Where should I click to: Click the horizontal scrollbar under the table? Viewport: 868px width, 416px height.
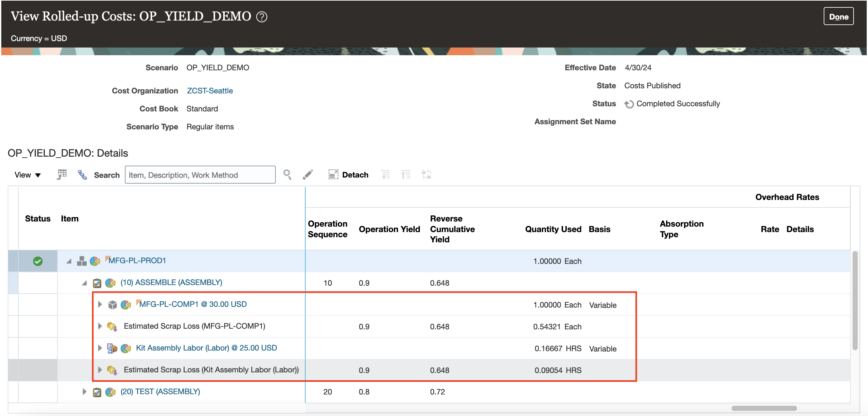[x=764, y=408]
